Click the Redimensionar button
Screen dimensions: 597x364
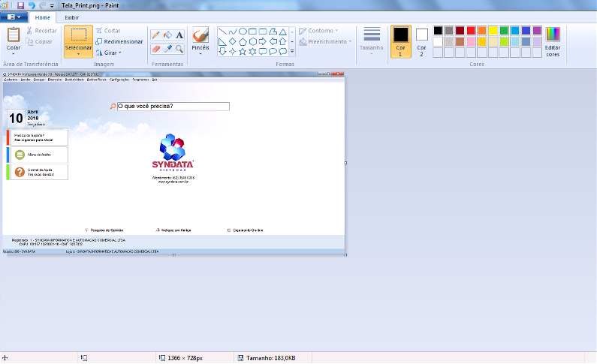(119, 41)
